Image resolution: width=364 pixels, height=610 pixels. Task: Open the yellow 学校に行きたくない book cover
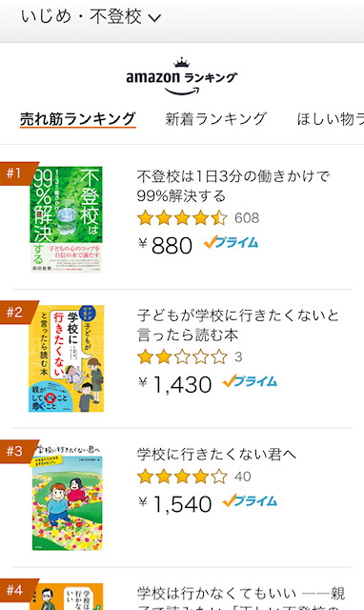(66, 358)
